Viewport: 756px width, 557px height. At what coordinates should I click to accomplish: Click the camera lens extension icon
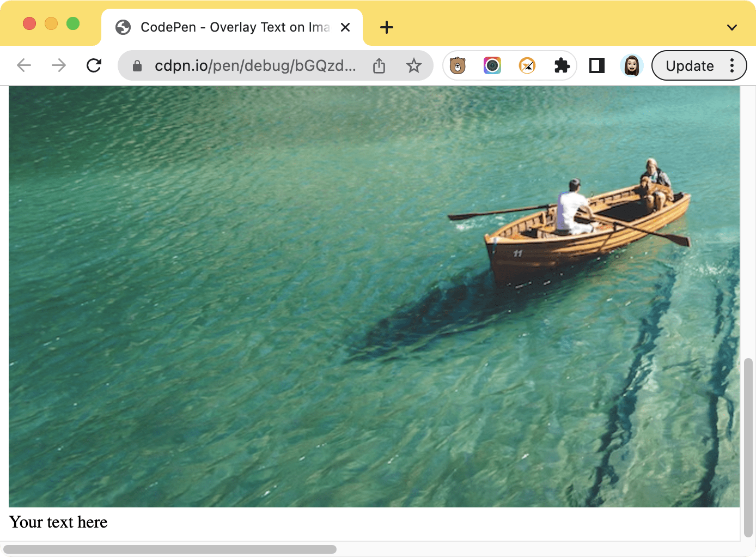click(x=492, y=65)
